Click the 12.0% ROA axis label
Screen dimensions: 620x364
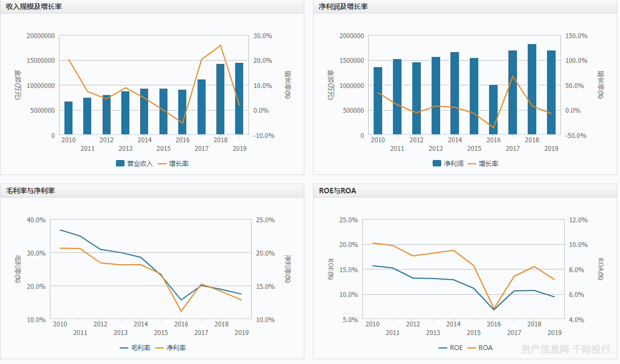578,220
